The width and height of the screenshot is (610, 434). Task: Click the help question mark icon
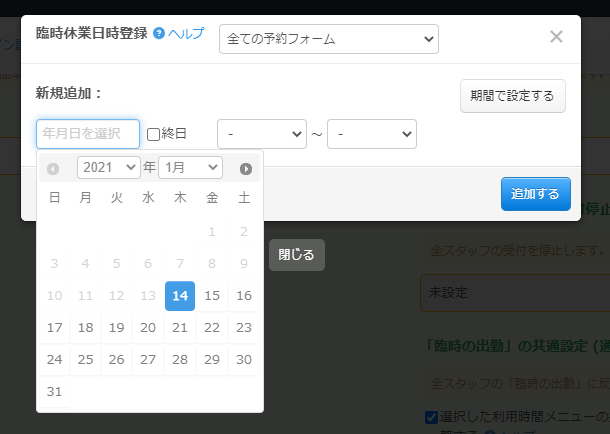[159, 34]
